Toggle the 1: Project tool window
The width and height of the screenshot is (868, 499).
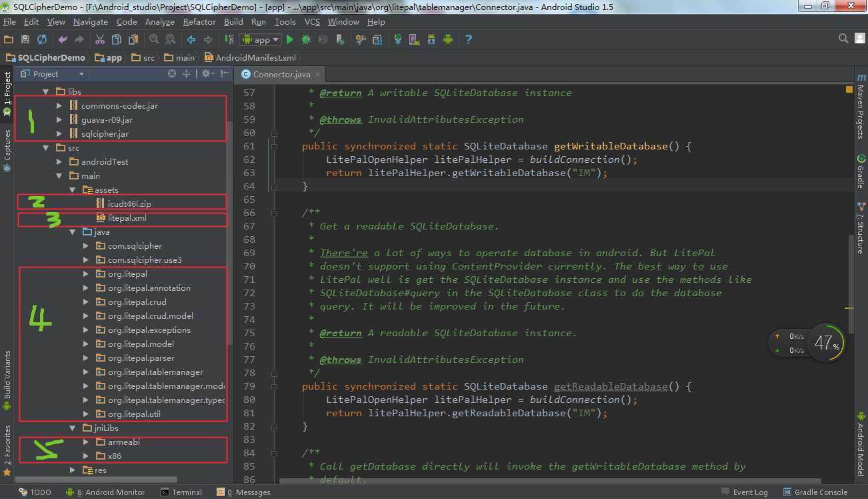(7, 94)
